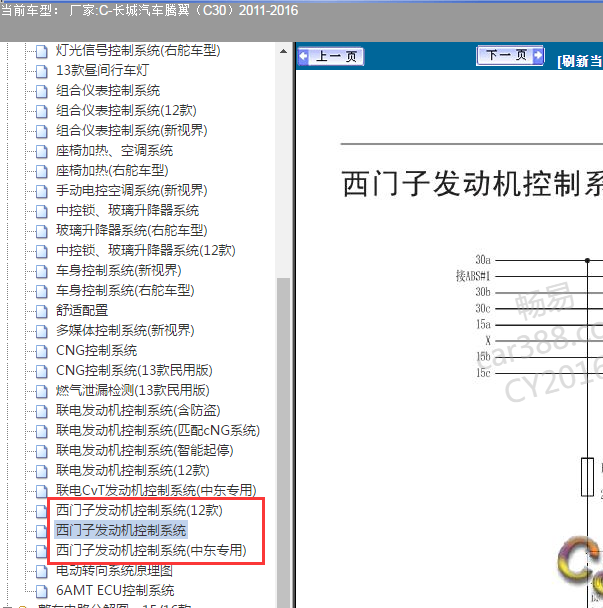
Task: Open 灯光信号控制系统(右舵车型) document
Action: point(138,50)
